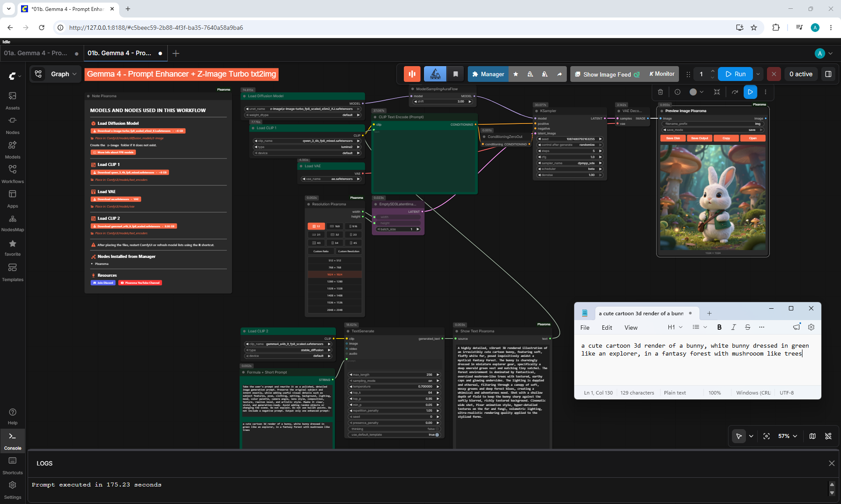Open the user account dropdown at top right
Screen dimensions: 841x504
pyautogui.click(x=824, y=53)
